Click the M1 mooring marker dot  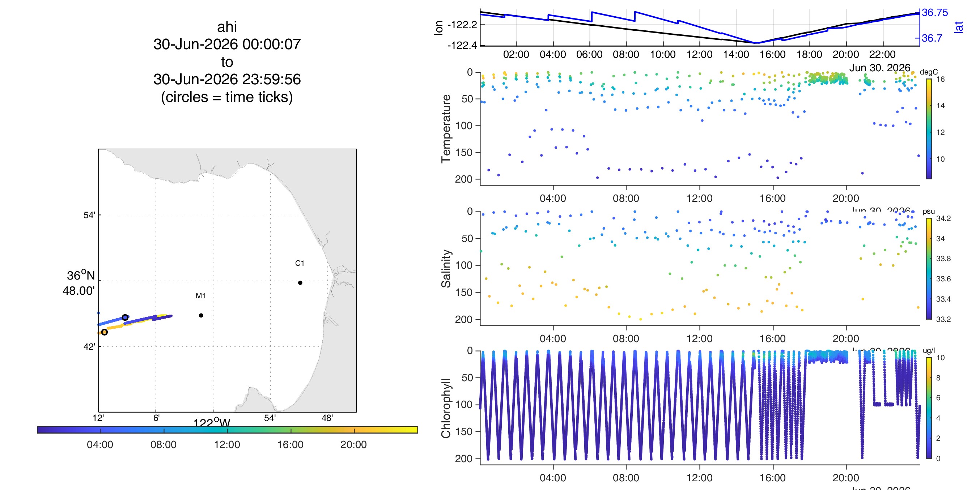click(x=201, y=315)
